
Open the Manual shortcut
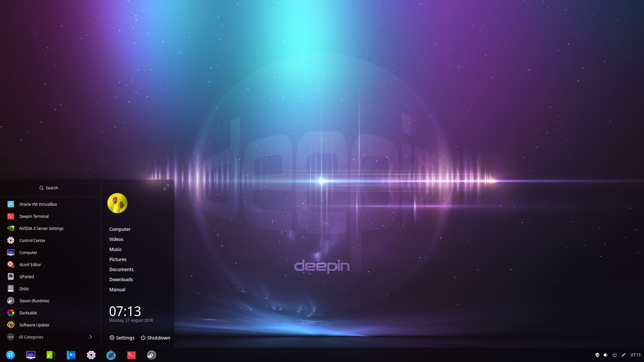point(117,290)
